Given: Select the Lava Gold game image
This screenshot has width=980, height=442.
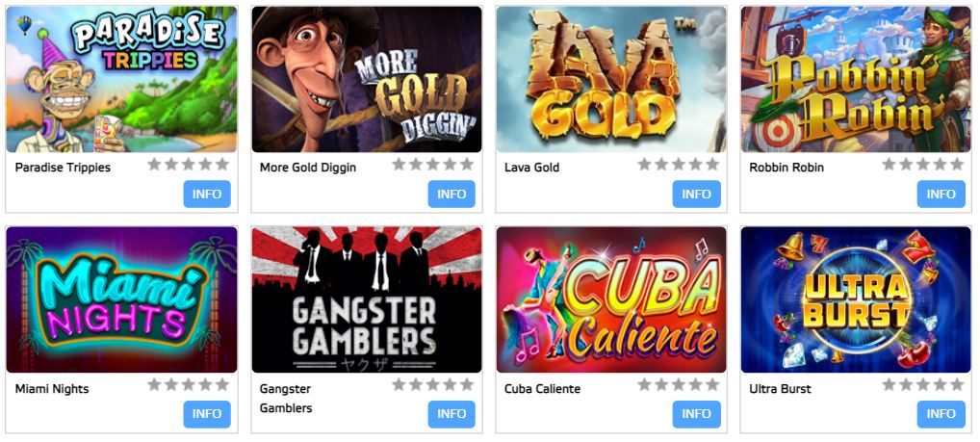Looking at the screenshot, I should click(x=611, y=79).
